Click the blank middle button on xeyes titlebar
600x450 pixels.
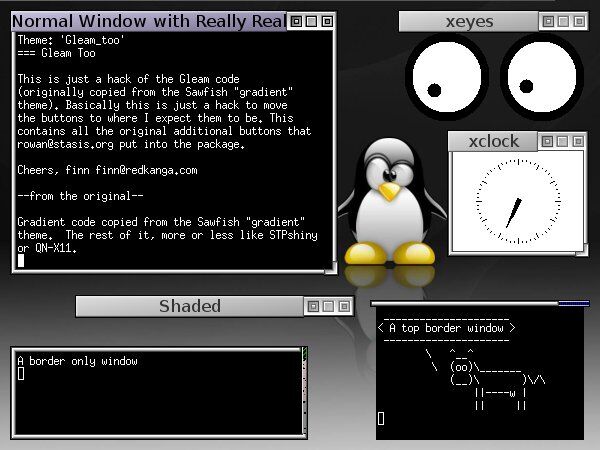click(563, 21)
